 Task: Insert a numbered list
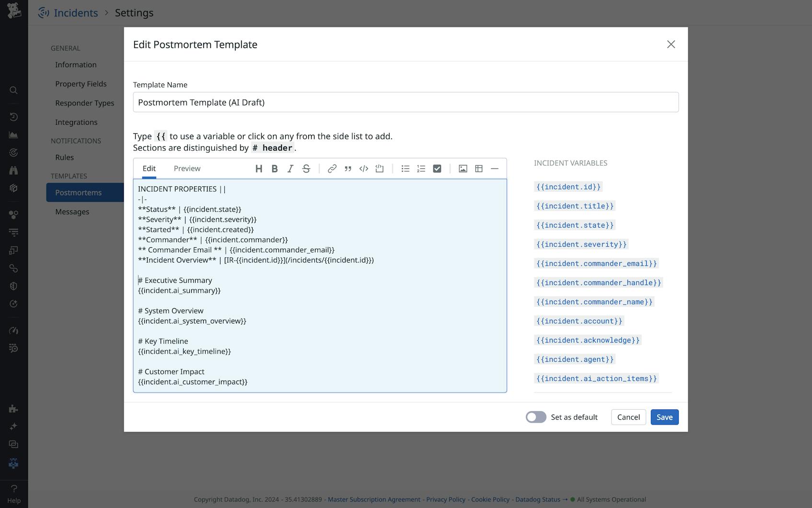coord(421,169)
